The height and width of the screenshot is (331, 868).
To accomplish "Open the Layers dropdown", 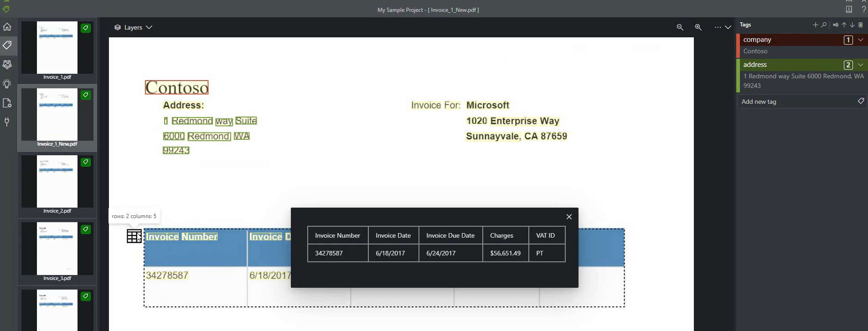I will coord(133,27).
